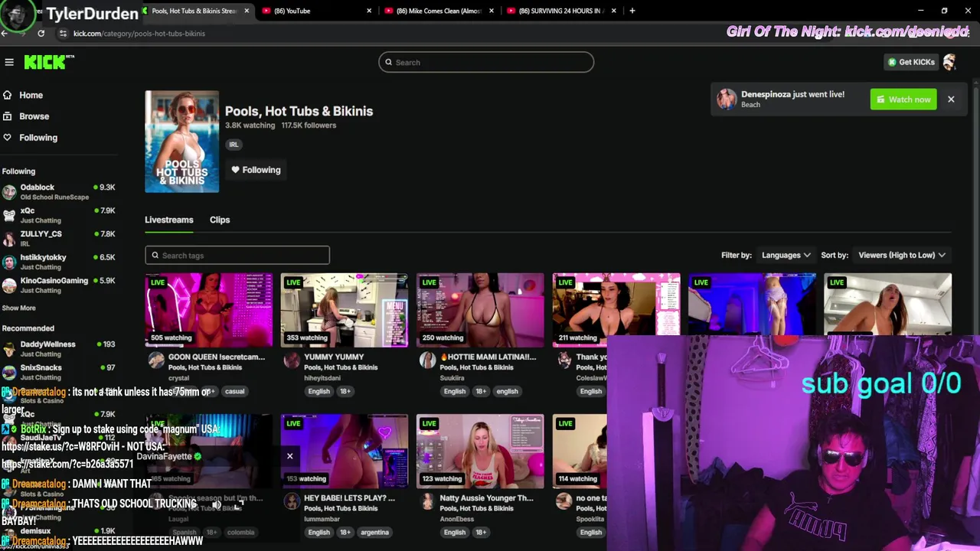Viewport: 980px width, 551px height.
Task: Switch to the Livestreams tab
Action: (x=169, y=220)
